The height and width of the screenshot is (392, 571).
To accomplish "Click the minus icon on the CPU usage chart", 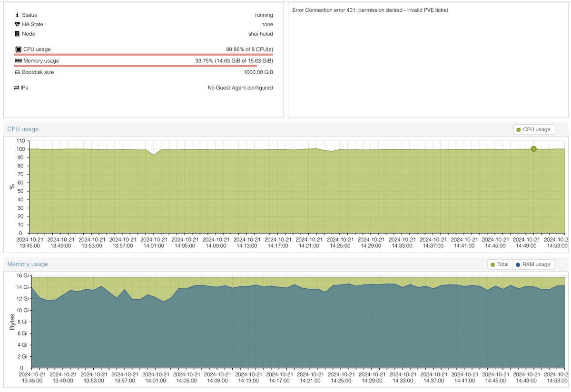I will (x=561, y=129).
